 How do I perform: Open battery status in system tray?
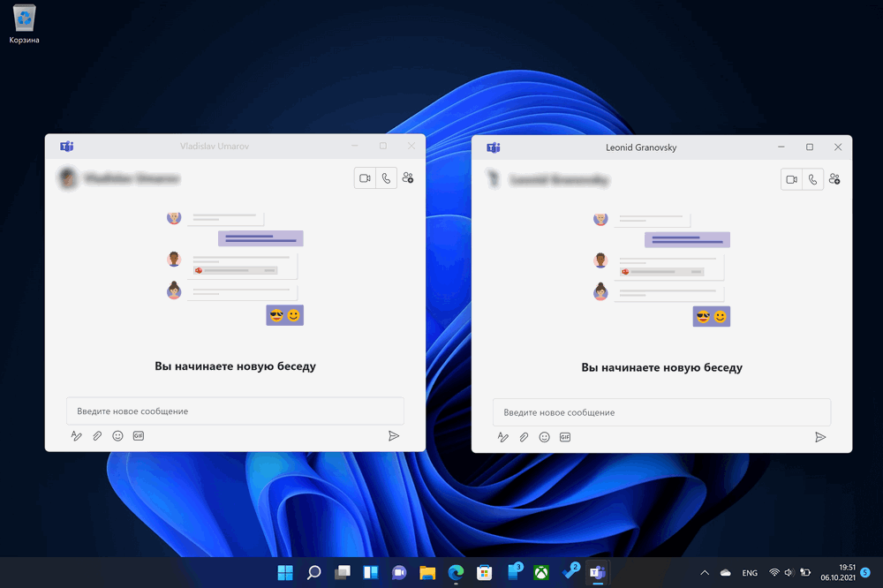coord(805,573)
